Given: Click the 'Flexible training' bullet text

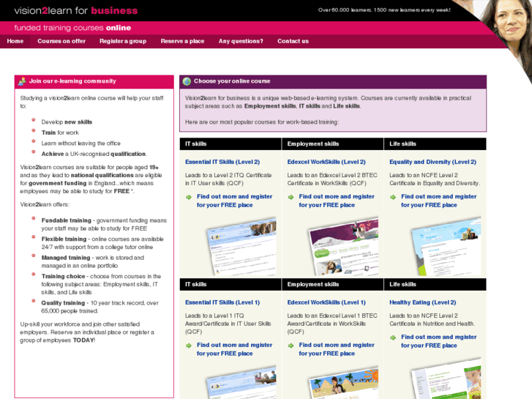Looking at the screenshot, I should point(102,243).
